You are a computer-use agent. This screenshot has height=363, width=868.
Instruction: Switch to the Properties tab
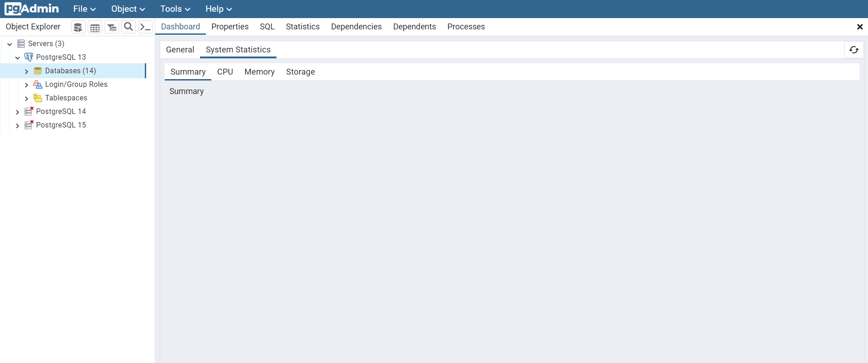coord(229,27)
